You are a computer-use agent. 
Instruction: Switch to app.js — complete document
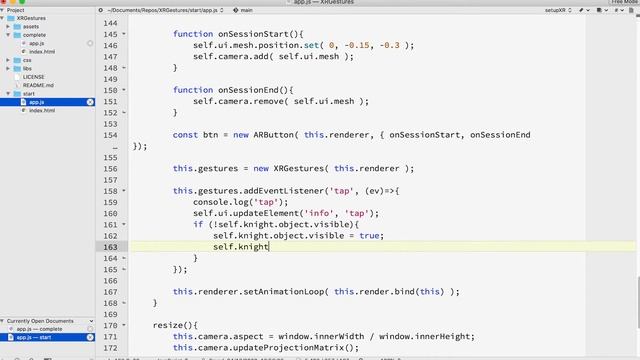coord(39,329)
